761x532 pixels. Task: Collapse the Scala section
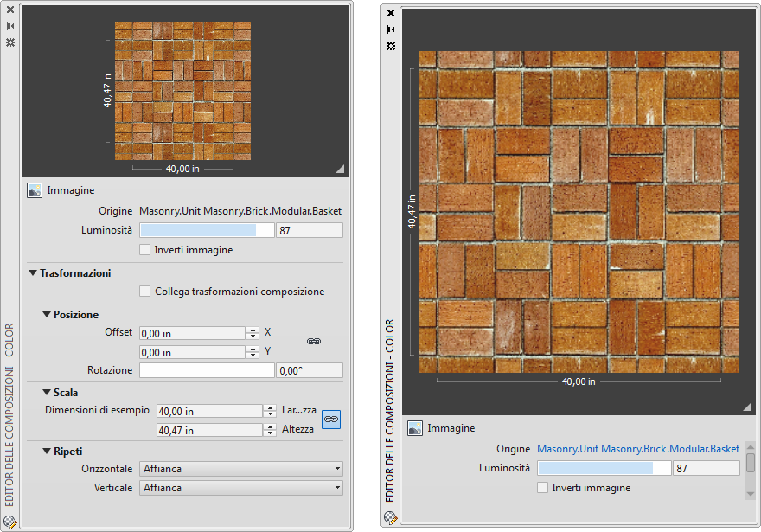(47, 393)
